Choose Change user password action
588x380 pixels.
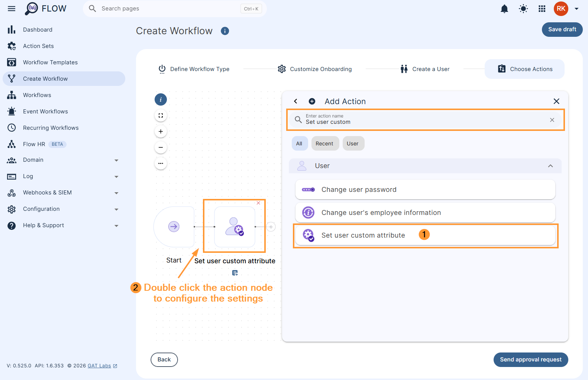coord(425,190)
